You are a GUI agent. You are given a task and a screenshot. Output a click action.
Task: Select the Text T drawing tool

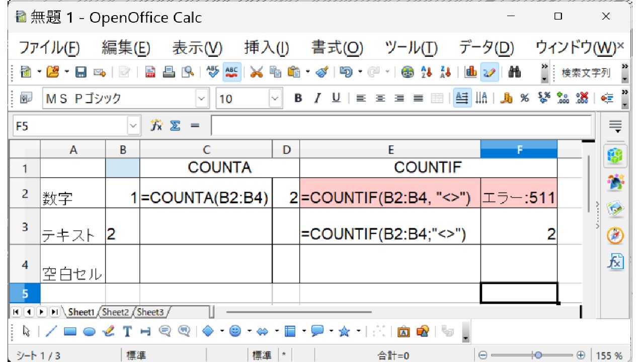coord(127,331)
